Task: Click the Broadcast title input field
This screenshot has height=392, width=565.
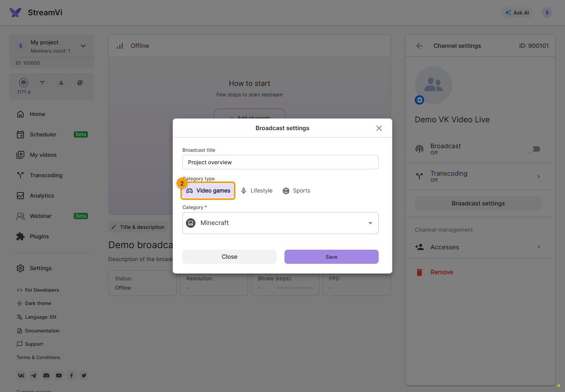Action: coord(281,162)
